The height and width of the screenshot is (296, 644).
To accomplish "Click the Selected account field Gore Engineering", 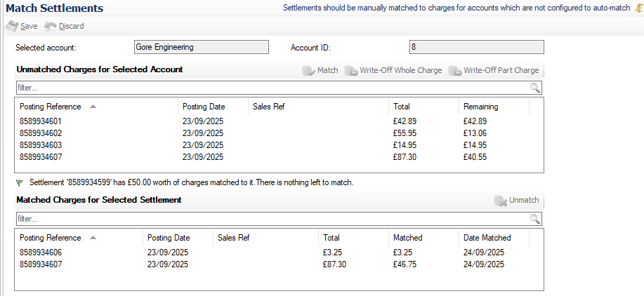I will pyautogui.click(x=201, y=48).
